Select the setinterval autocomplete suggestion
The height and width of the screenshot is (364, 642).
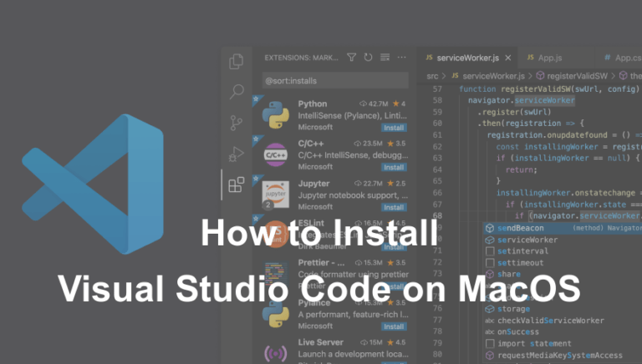pyautogui.click(x=563, y=251)
